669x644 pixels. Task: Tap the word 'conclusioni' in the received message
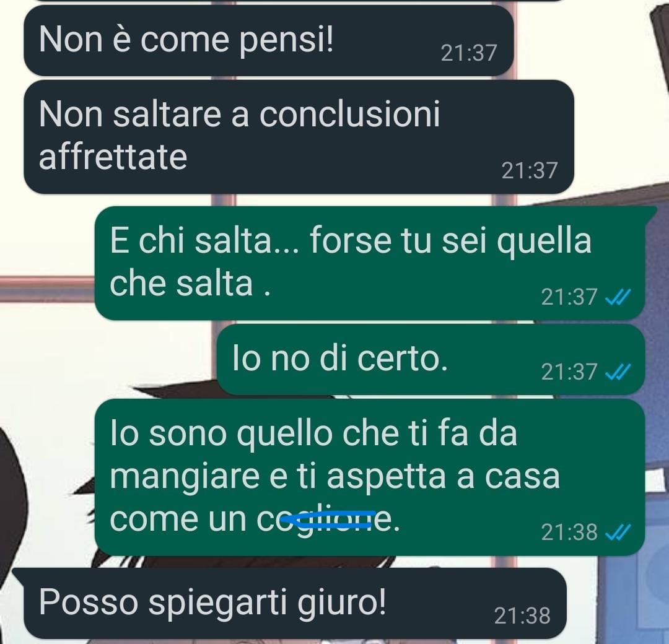[x=349, y=115]
